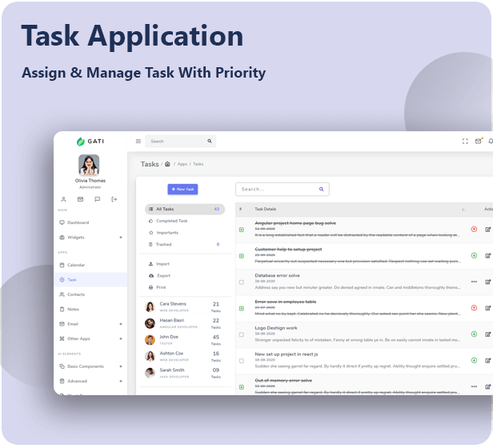Click the green priority icon on Logo Deshign work
The image size is (493, 448).
point(474,334)
